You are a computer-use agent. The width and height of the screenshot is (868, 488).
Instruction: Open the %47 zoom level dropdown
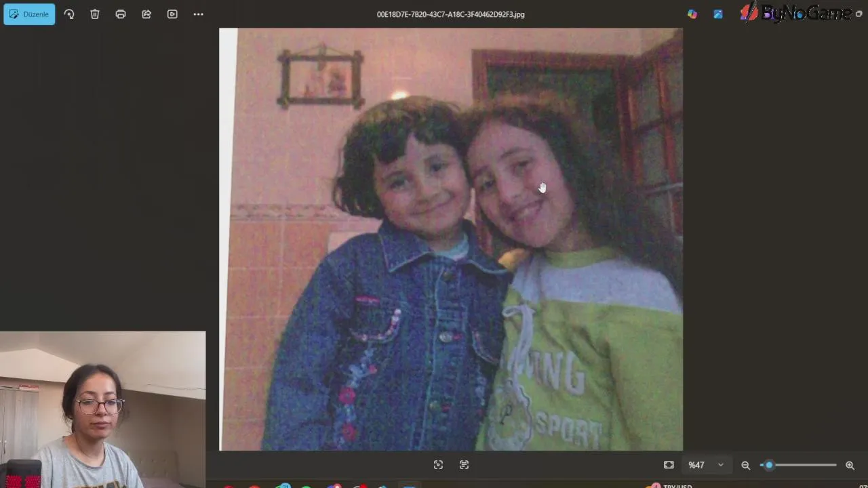click(x=706, y=465)
